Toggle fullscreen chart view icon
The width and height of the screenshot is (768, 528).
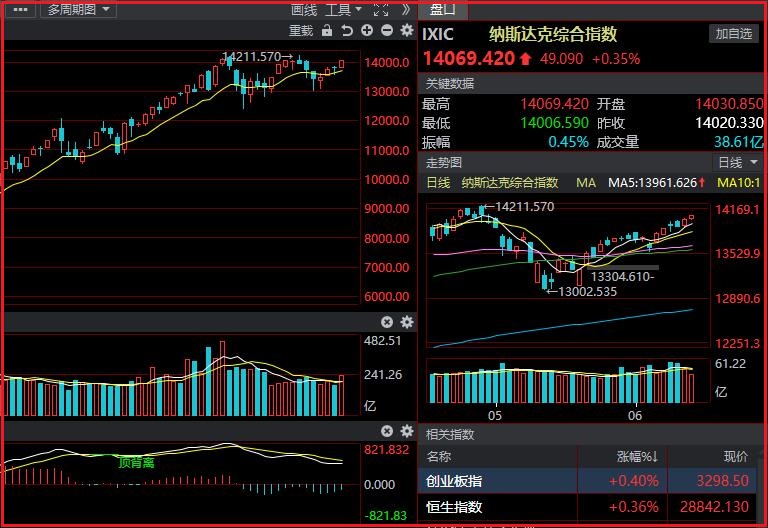point(381,9)
